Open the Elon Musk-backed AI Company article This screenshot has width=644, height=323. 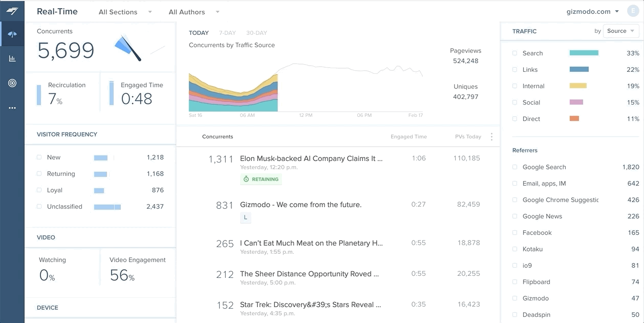(x=311, y=158)
